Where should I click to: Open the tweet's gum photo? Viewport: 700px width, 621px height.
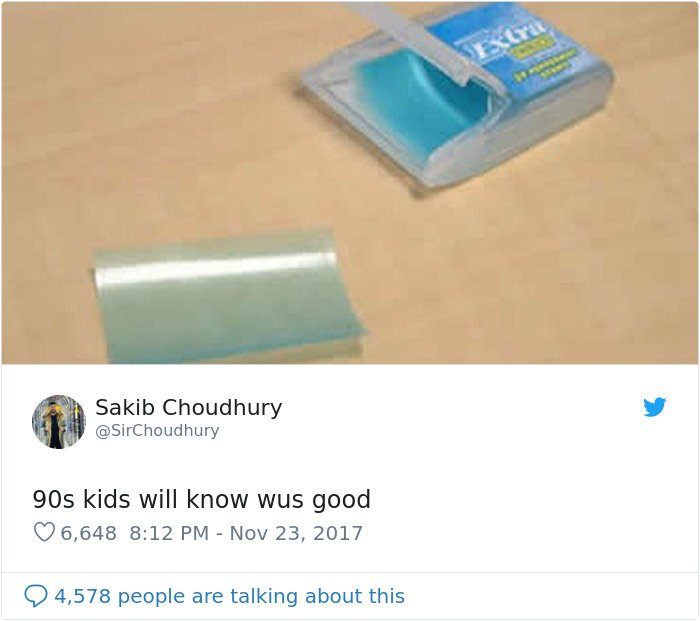(350, 183)
